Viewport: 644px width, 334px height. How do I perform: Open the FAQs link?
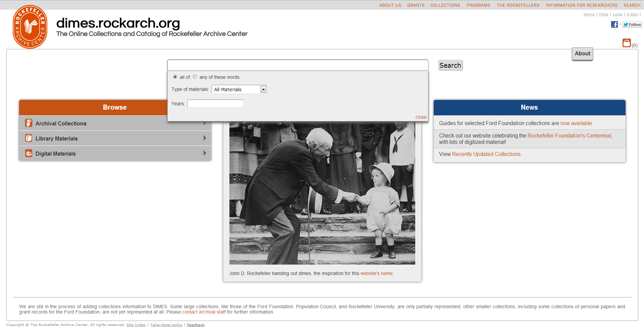pos(604,14)
